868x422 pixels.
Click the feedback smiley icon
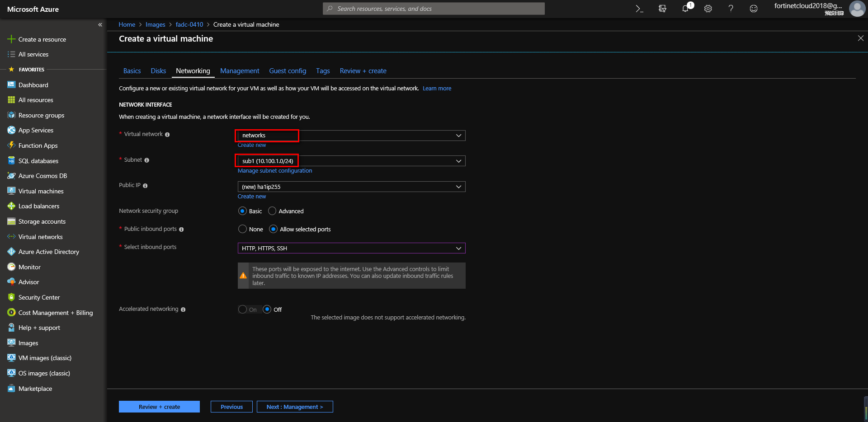(753, 9)
